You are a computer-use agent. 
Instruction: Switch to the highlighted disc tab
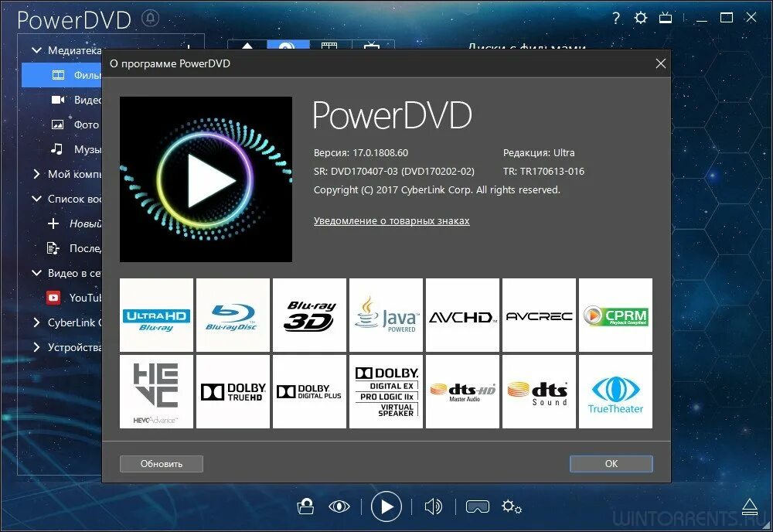pos(288,45)
